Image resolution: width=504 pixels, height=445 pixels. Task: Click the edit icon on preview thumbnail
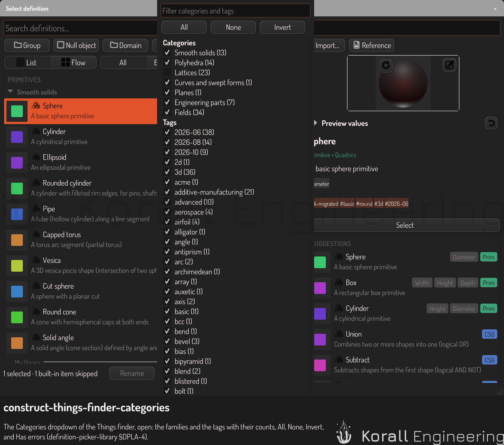coord(449,65)
